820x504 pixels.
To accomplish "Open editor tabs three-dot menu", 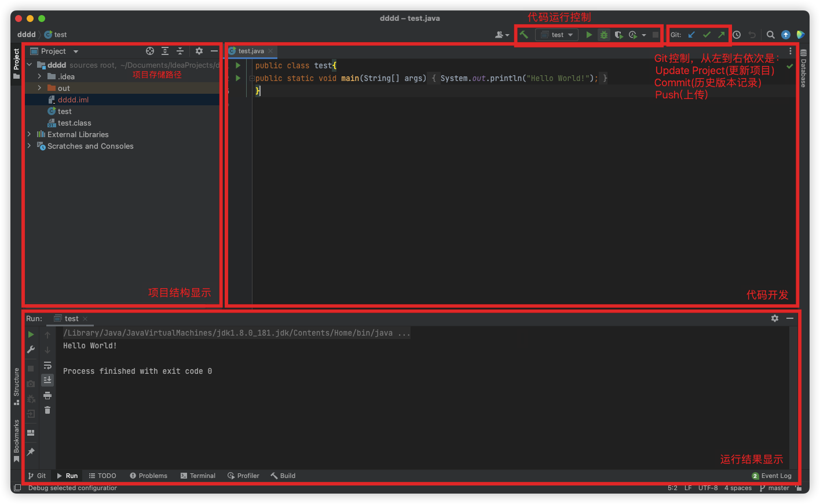I will 790,51.
